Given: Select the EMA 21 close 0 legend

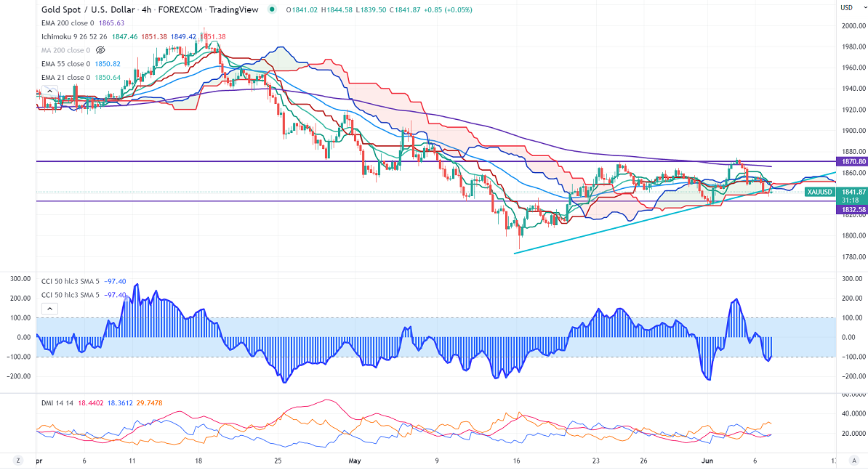Looking at the screenshot, I should [65, 78].
